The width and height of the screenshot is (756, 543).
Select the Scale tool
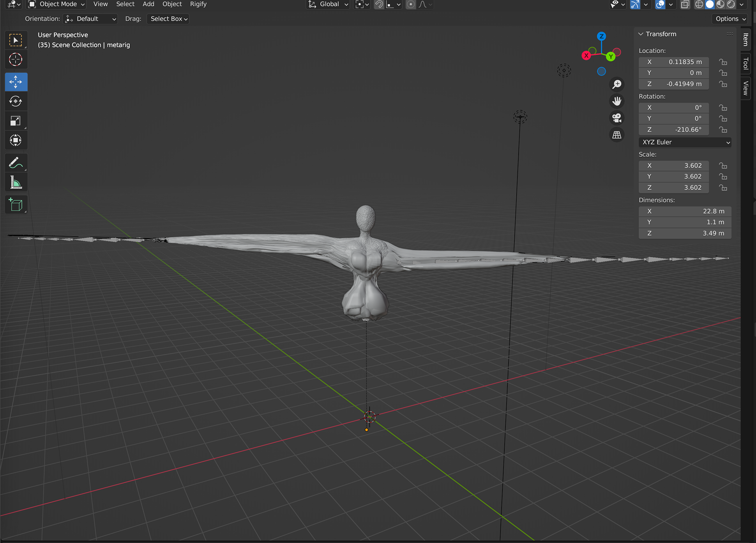tap(16, 121)
